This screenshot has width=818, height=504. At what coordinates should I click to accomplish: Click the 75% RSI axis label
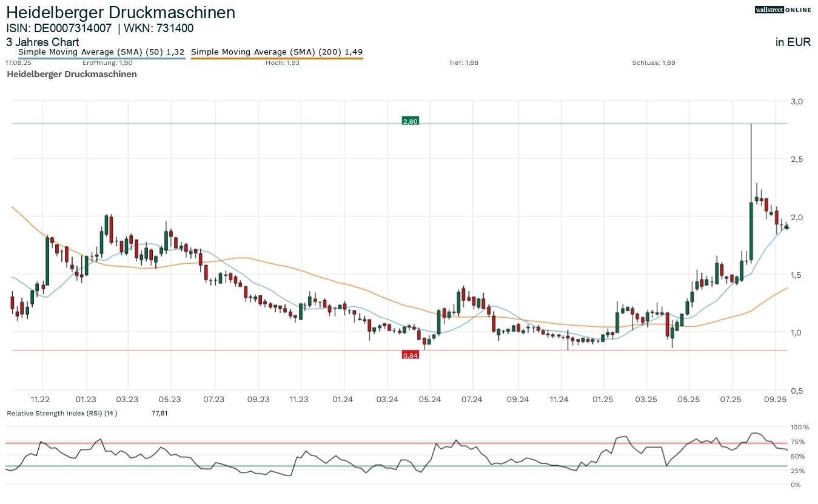tap(797, 442)
